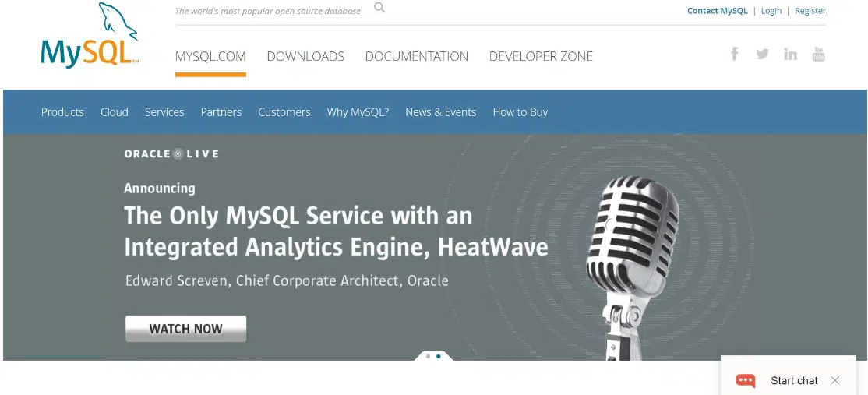Open the Products menu
Screen dimensions: 868x395
tap(62, 112)
